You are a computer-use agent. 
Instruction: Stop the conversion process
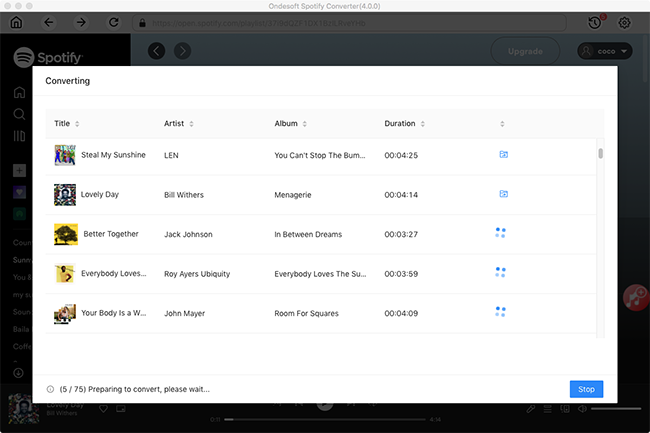(x=586, y=389)
